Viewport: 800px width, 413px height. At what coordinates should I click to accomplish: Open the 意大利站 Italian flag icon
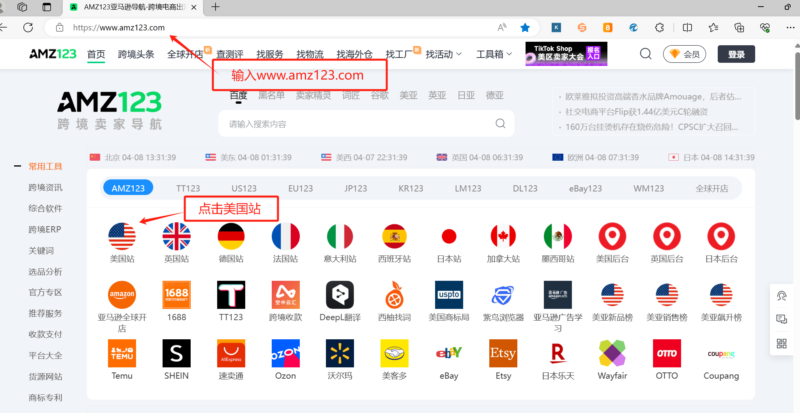[340, 236]
